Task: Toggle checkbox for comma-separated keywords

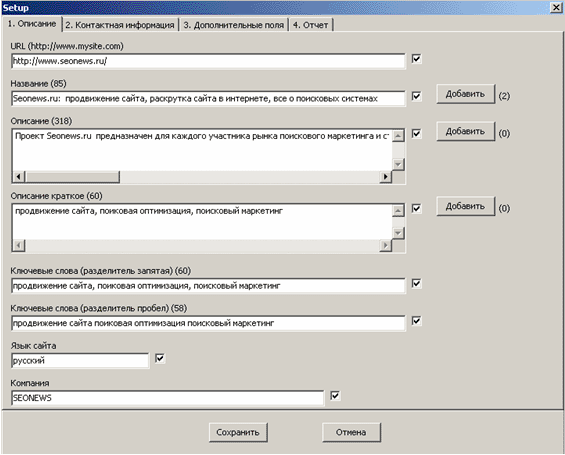Action: pos(417,284)
